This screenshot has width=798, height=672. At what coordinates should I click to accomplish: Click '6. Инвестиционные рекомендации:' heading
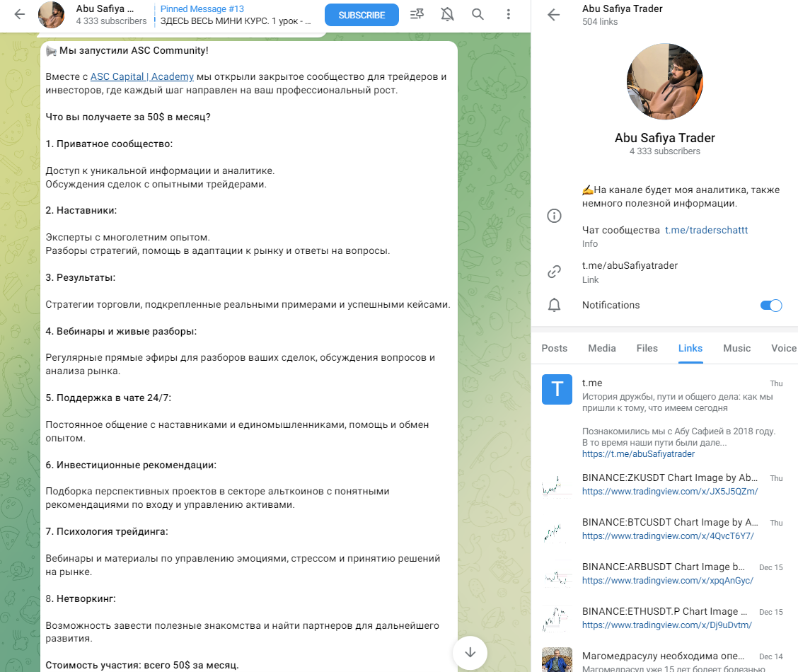132,465
